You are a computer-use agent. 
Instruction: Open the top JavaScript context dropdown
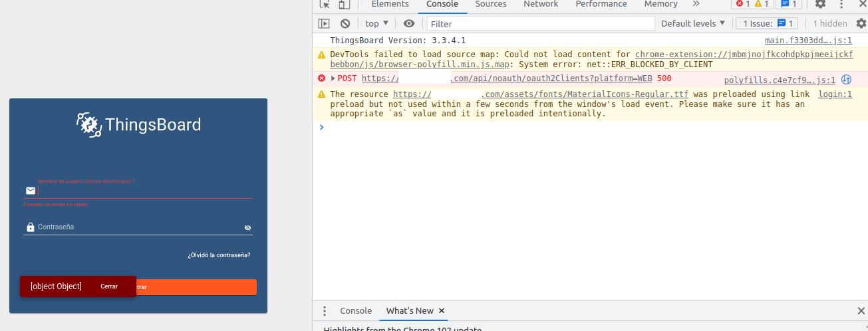(377, 23)
